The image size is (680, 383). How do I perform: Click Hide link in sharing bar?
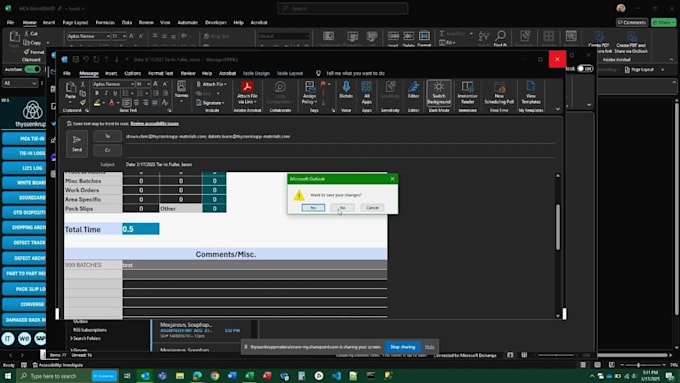click(x=429, y=347)
